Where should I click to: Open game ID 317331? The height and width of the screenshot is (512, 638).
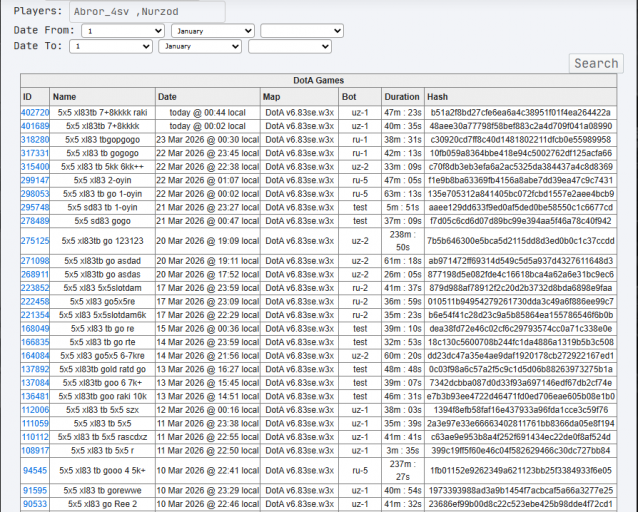click(35, 153)
